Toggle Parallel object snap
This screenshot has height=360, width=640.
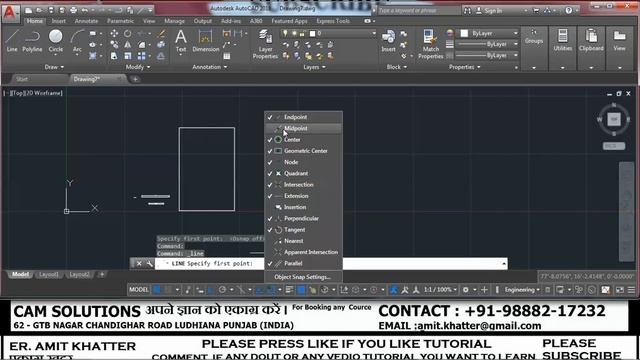[303, 264]
